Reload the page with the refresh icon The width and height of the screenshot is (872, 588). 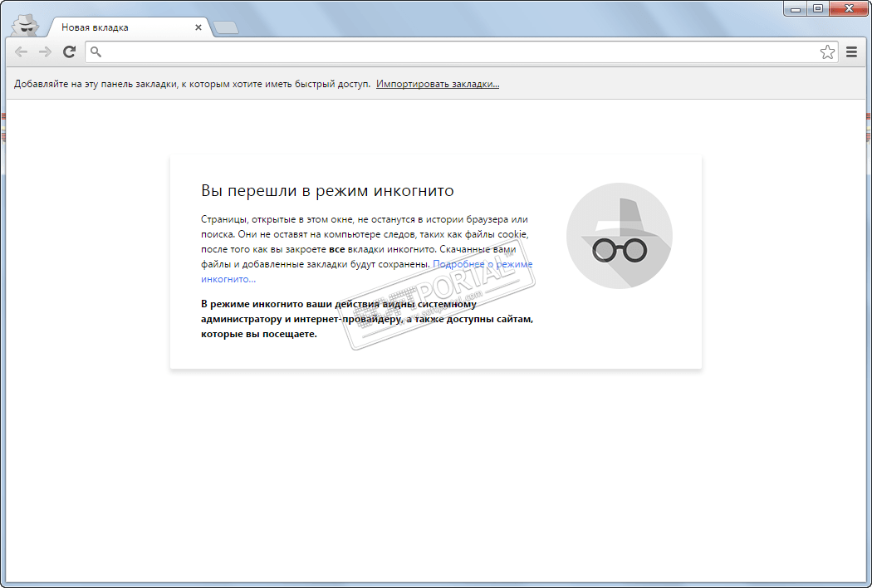69,51
